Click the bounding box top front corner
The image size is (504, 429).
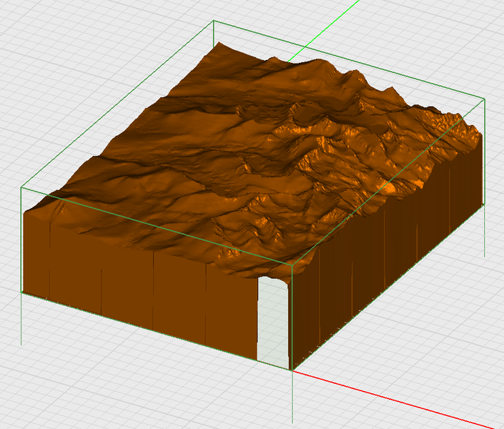[x=292, y=265]
